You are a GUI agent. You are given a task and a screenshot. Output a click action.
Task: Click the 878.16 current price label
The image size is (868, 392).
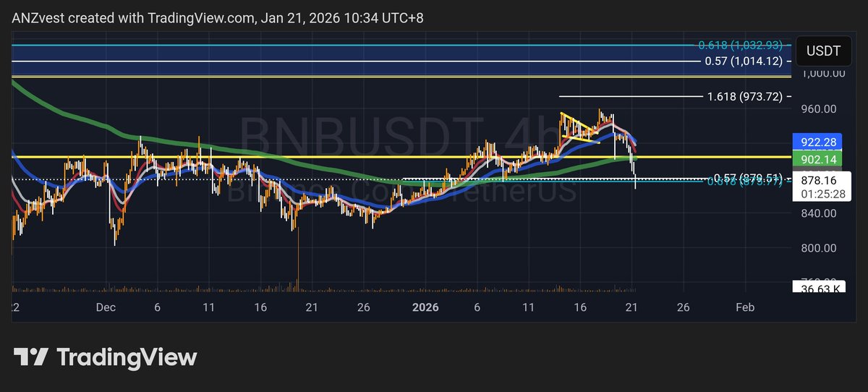[x=820, y=182]
